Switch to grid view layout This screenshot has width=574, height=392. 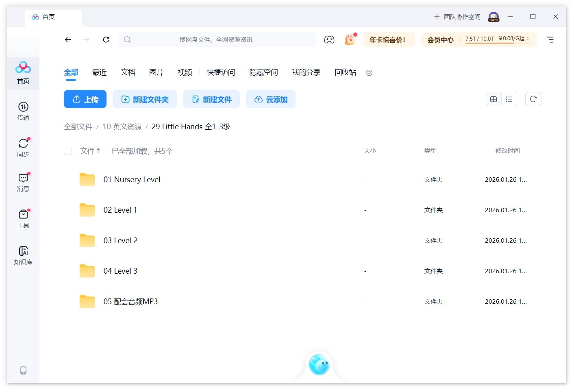click(x=494, y=99)
